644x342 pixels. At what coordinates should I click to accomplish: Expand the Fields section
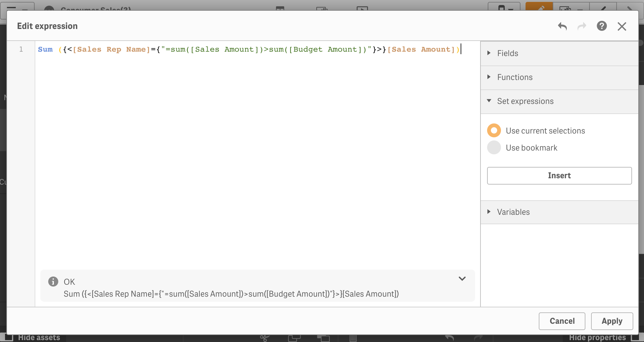pyautogui.click(x=508, y=53)
